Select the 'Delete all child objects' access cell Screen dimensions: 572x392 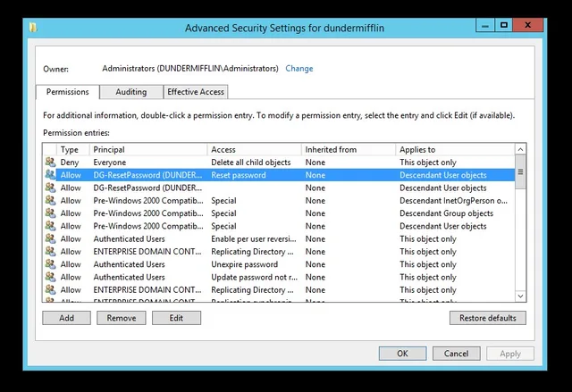[x=251, y=163]
